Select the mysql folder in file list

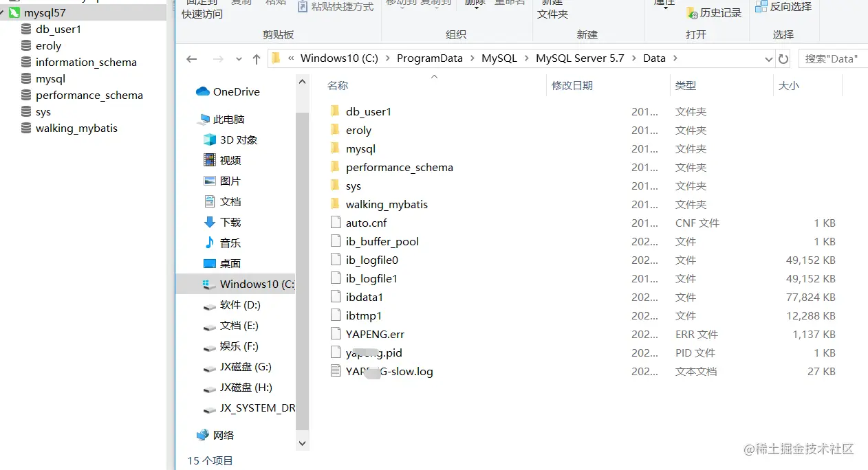[360, 148]
